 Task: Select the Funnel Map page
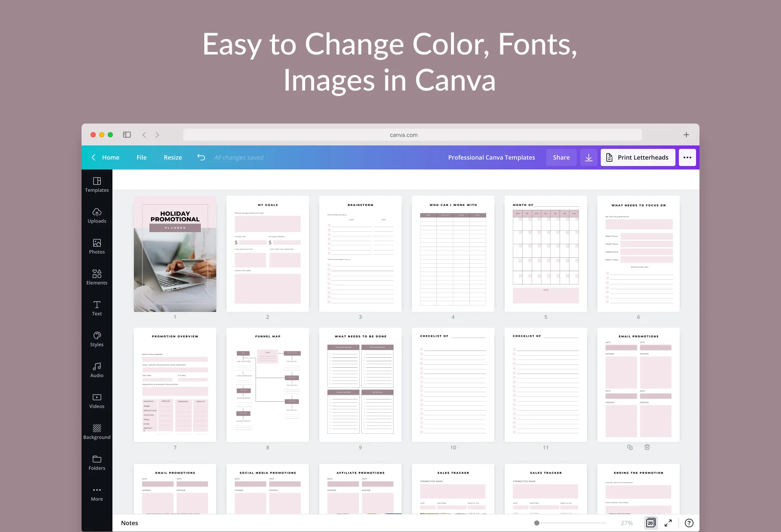pos(268,385)
